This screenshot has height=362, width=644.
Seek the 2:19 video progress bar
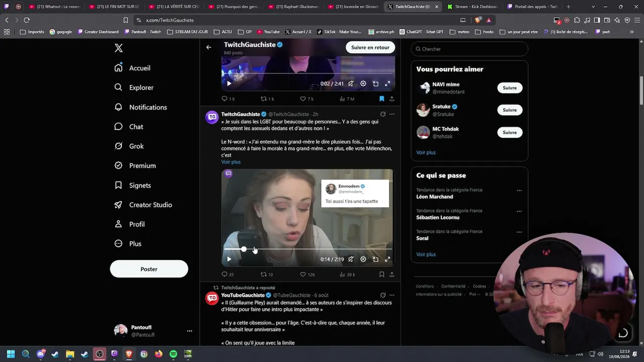tap(308, 249)
